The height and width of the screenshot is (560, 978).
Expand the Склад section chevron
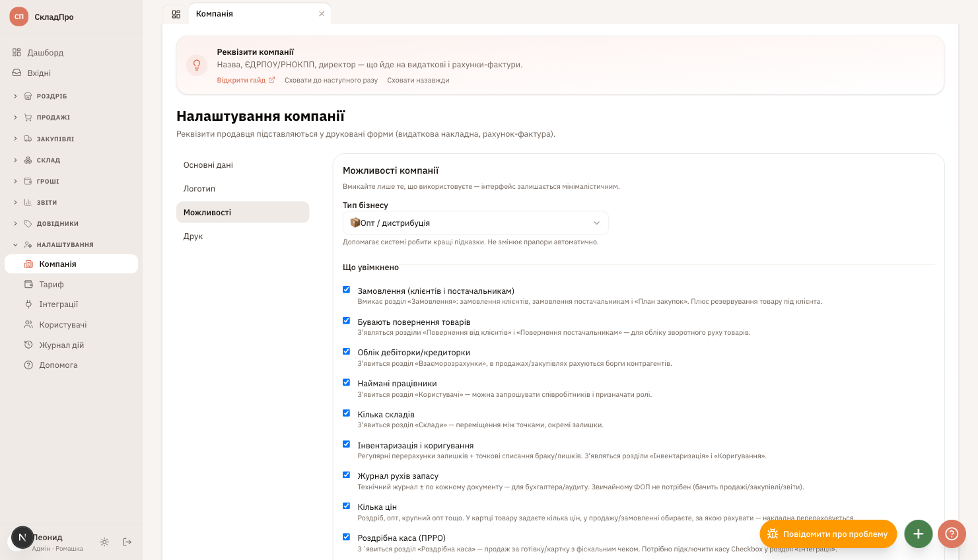[x=15, y=160]
